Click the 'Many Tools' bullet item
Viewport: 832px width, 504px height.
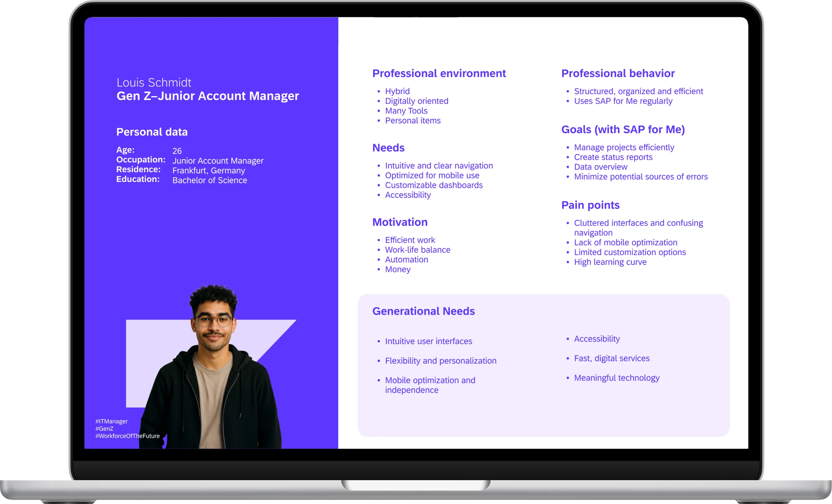coord(406,111)
